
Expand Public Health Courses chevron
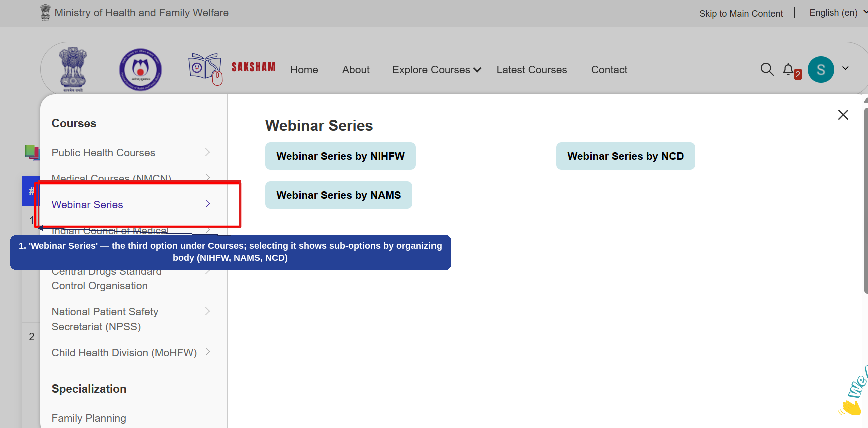[x=208, y=152]
